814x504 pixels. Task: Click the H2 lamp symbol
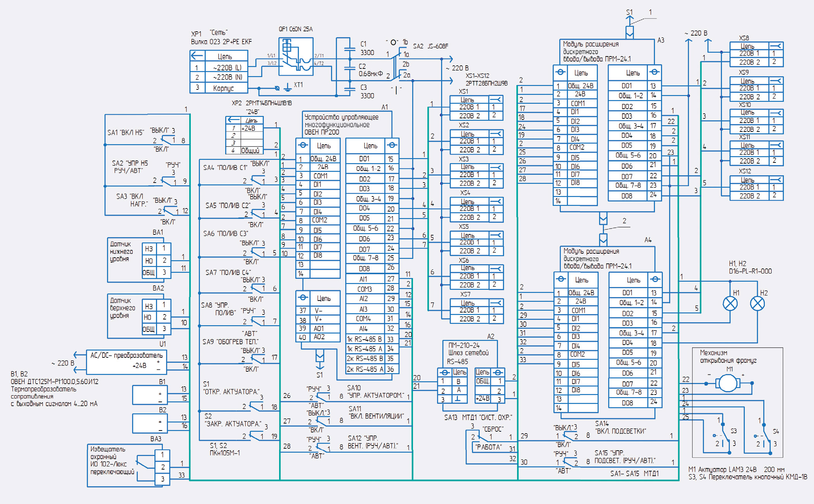click(x=757, y=304)
